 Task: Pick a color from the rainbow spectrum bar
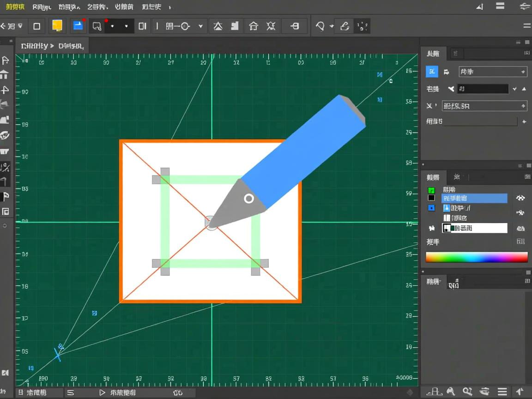click(x=476, y=257)
